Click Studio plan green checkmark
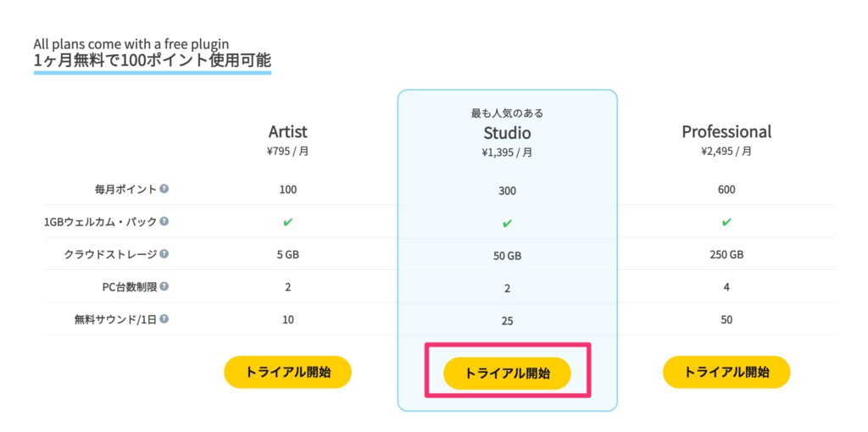The height and width of the screenshot is (432, 868). coord(507,223)
